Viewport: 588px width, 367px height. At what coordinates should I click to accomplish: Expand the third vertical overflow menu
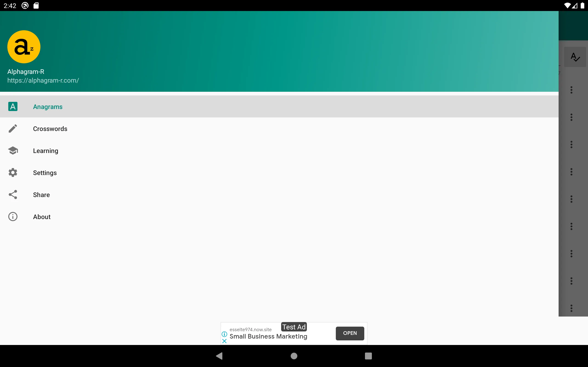coord(572,144)
